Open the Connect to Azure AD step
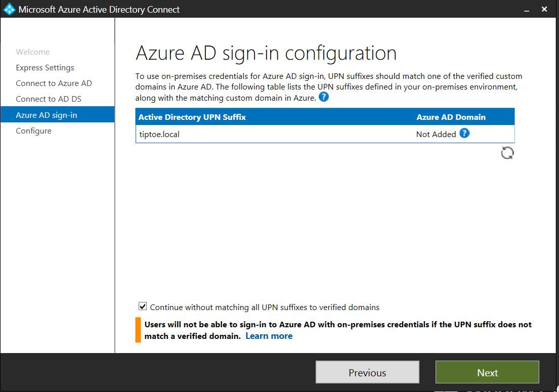 (54, 83)
